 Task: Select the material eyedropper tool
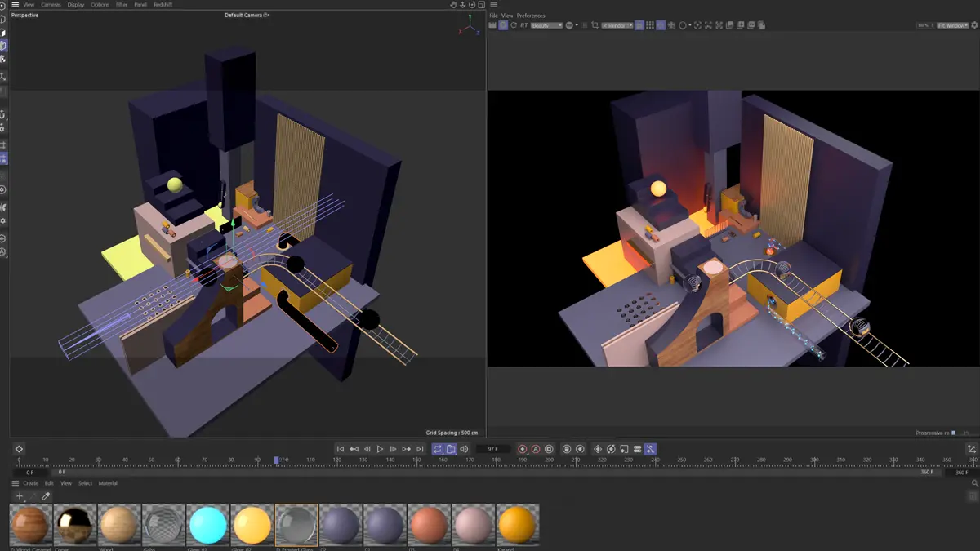(x=46, y=496)
